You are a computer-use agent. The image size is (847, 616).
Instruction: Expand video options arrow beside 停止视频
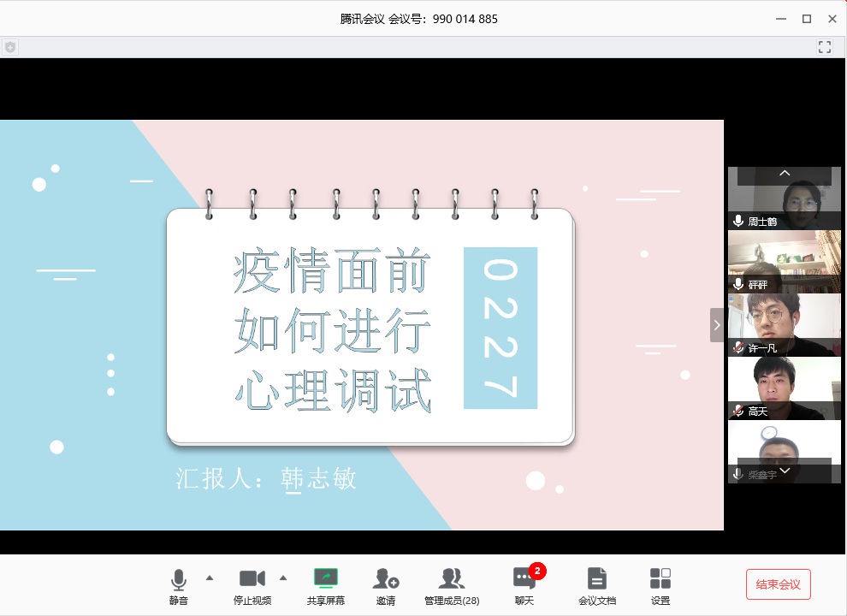(283, 577)
